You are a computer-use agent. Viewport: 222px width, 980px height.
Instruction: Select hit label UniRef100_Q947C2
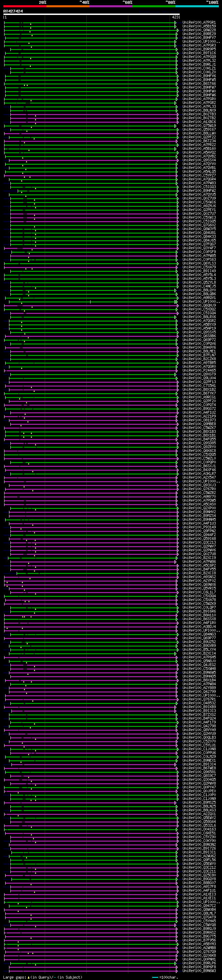click(x=199, y=906)
